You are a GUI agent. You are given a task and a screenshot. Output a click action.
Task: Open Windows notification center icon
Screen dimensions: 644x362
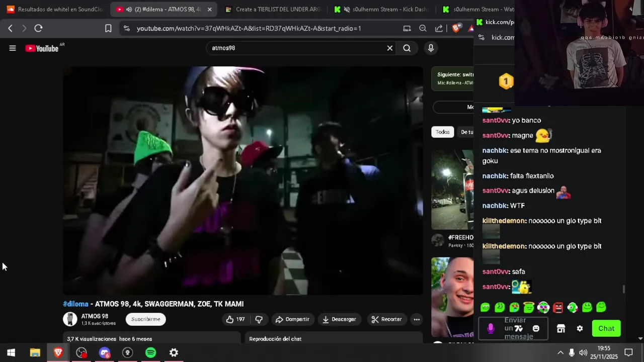point(628,353)
